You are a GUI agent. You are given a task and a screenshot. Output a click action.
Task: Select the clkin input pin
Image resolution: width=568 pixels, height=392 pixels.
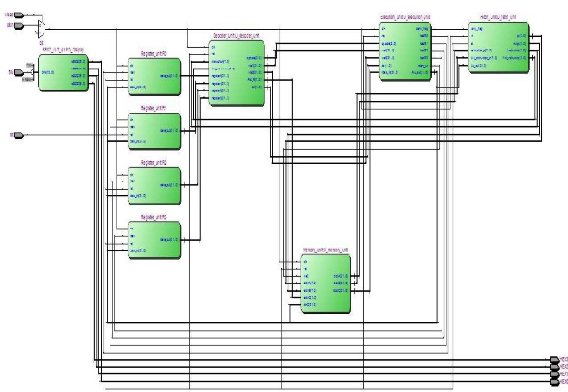19,26
